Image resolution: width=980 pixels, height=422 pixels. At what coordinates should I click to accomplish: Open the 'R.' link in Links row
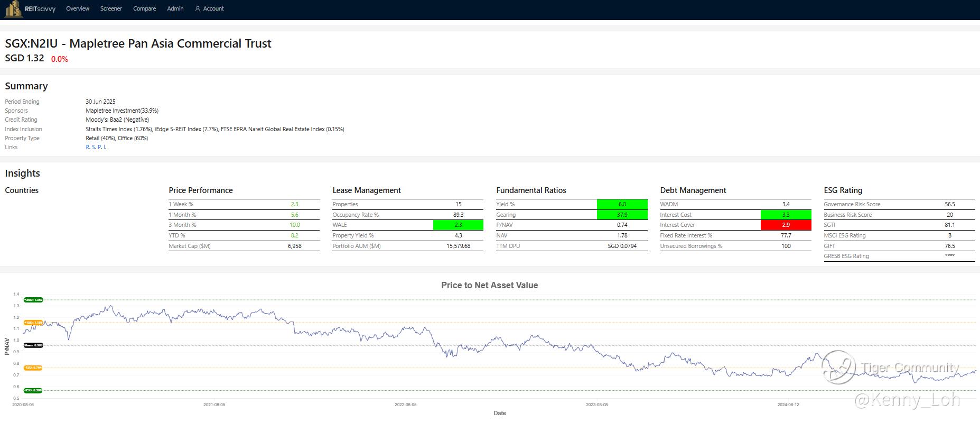88,148
